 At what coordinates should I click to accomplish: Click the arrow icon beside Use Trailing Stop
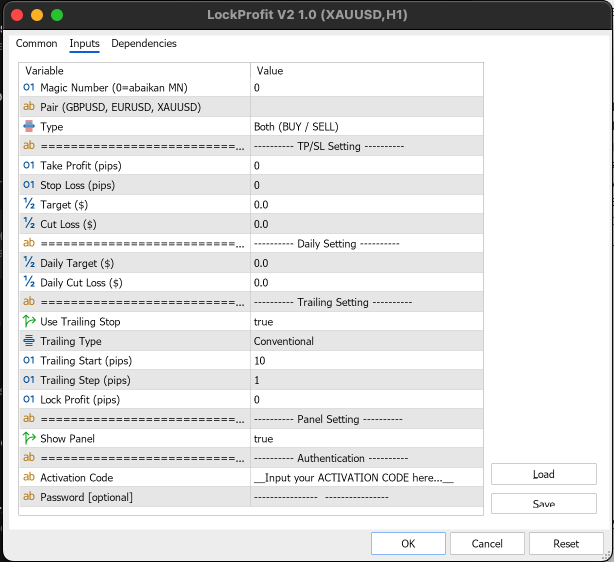point(28,322)
